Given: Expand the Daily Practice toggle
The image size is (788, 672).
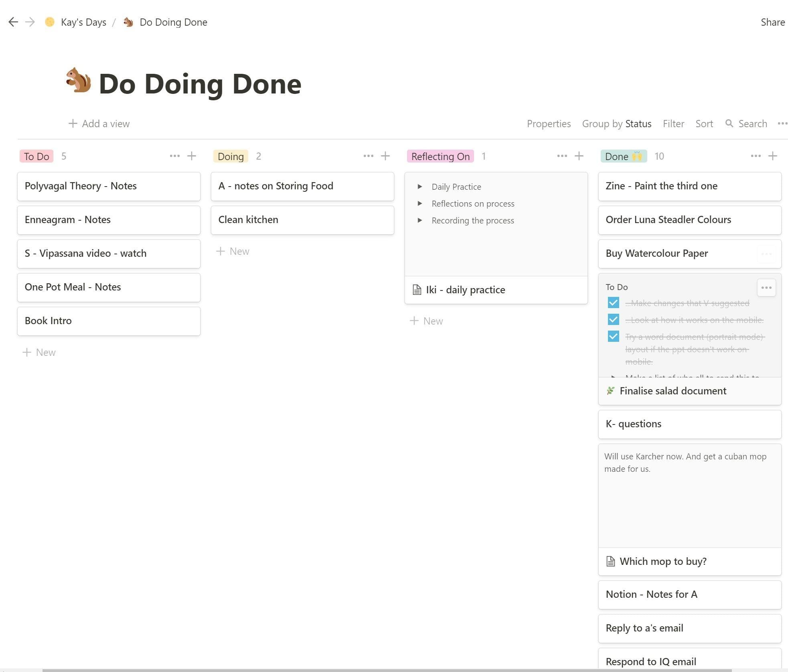Looking at the screenshot, I should tap(419, 187).
